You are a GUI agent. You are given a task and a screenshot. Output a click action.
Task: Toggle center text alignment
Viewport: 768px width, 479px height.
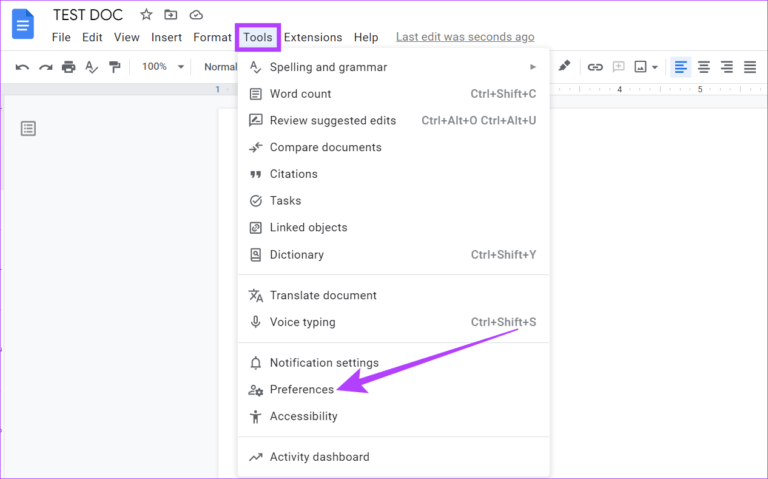[704, 67]
